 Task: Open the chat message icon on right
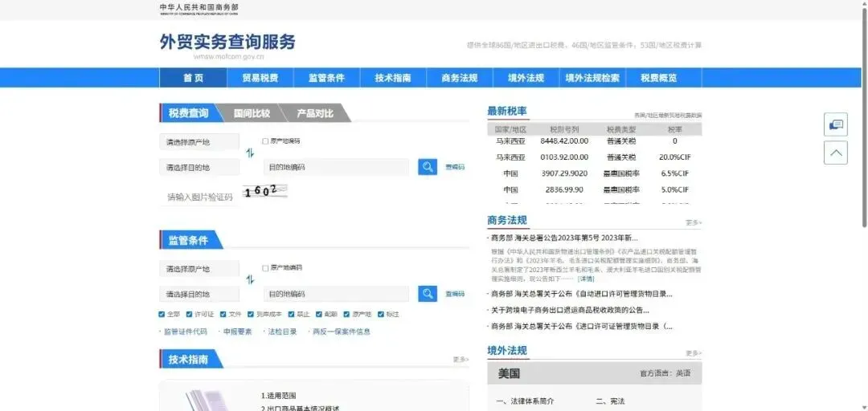836,124
